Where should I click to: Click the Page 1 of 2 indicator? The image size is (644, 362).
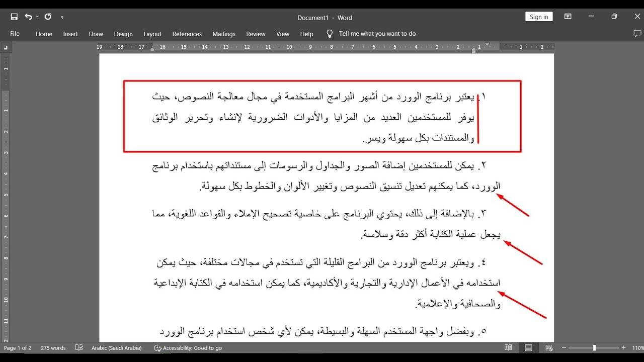(18, 348)
